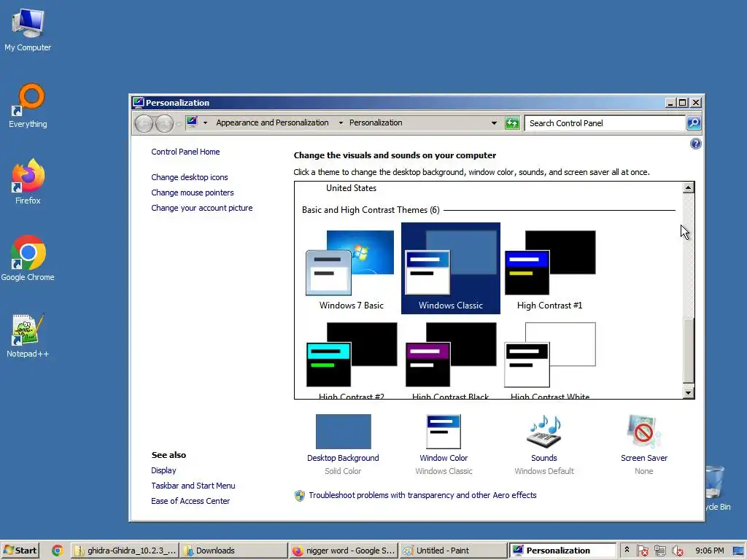Open Change desktop icons link

point(189,177)
